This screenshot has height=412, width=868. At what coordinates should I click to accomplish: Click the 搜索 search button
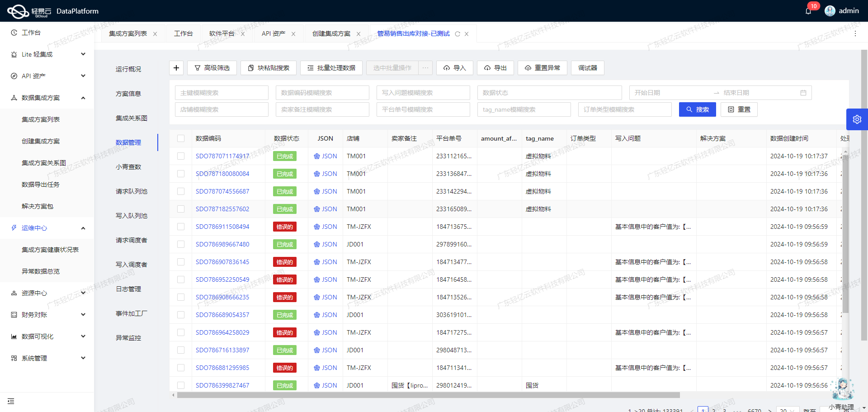(697, 109)
